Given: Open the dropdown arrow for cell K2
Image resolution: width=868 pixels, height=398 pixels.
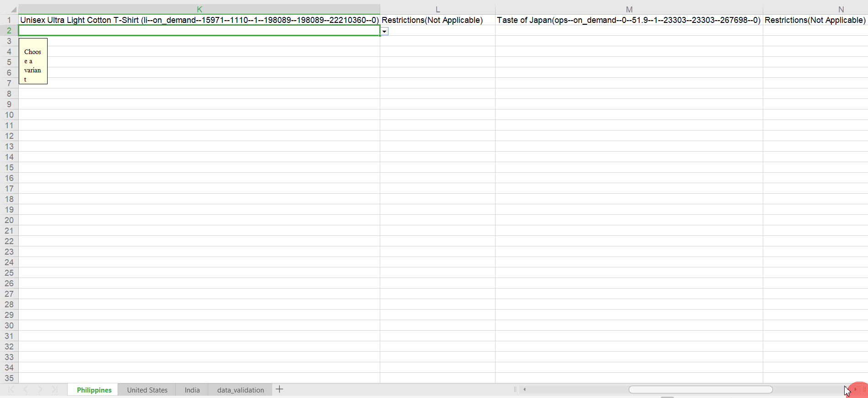Looking at the screenshot, I should point(384,31).
